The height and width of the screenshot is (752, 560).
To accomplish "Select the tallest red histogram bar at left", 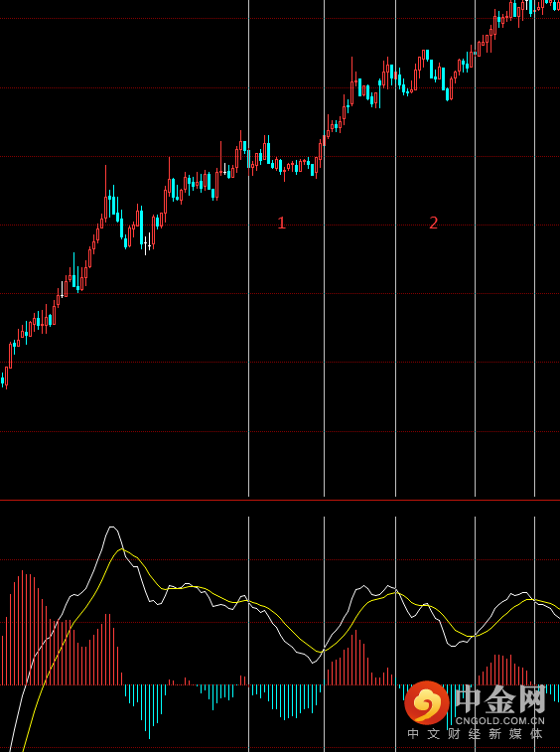I will 22,628.
